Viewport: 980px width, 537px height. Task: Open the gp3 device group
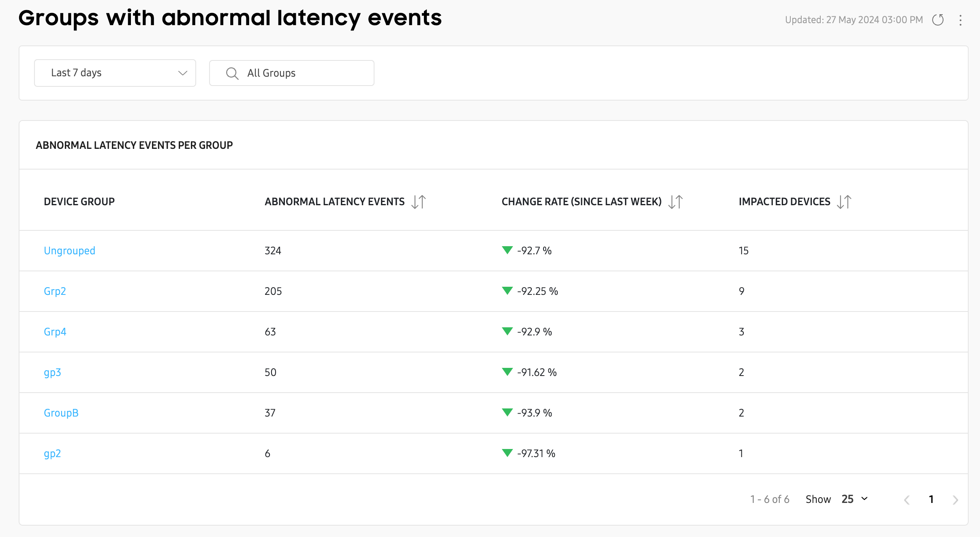pyautogui.click(x=52, y=372)
